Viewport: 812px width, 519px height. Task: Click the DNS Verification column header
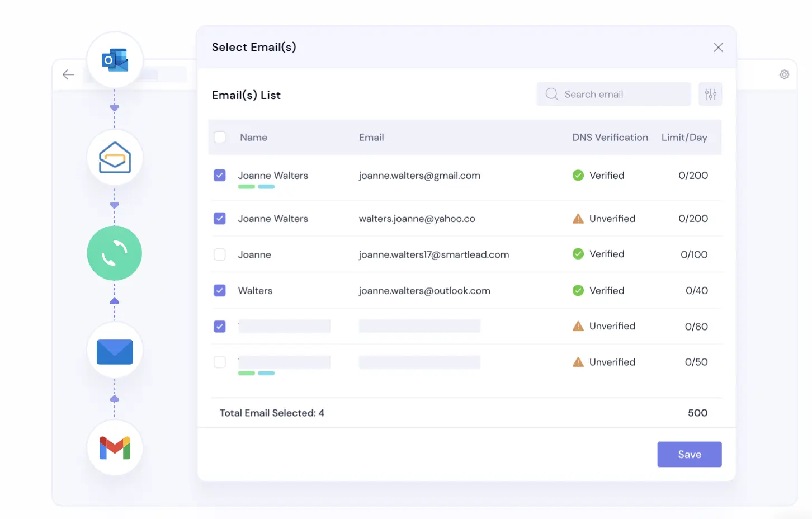coord(610,138)
